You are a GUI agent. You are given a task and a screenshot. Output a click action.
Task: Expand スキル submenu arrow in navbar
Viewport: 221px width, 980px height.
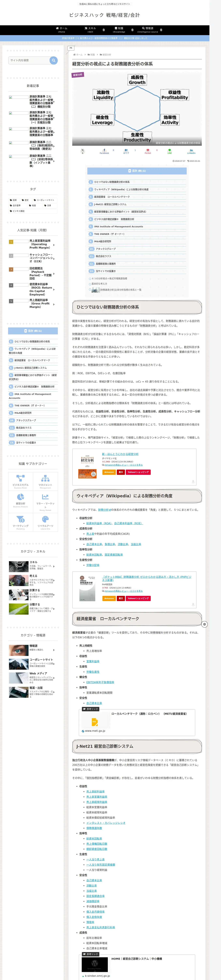point(104,30)
